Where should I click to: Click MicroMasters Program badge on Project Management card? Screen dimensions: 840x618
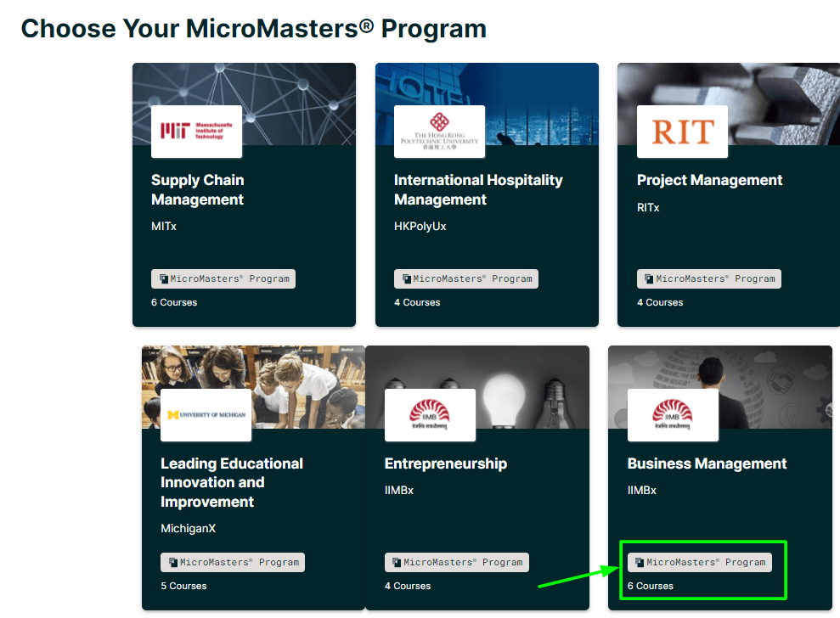[x=708, y=279]
